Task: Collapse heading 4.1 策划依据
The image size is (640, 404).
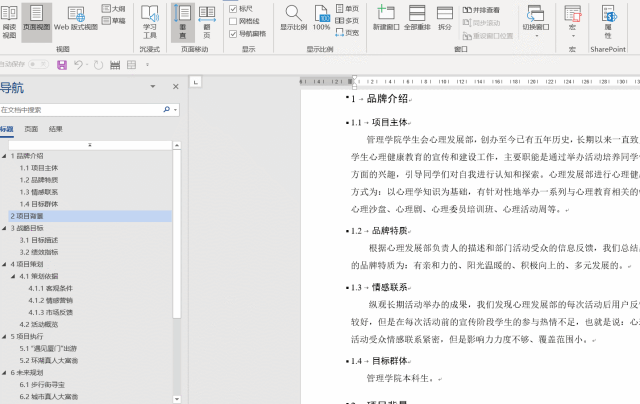Action: pyautogui.click(x=13, y=276)
